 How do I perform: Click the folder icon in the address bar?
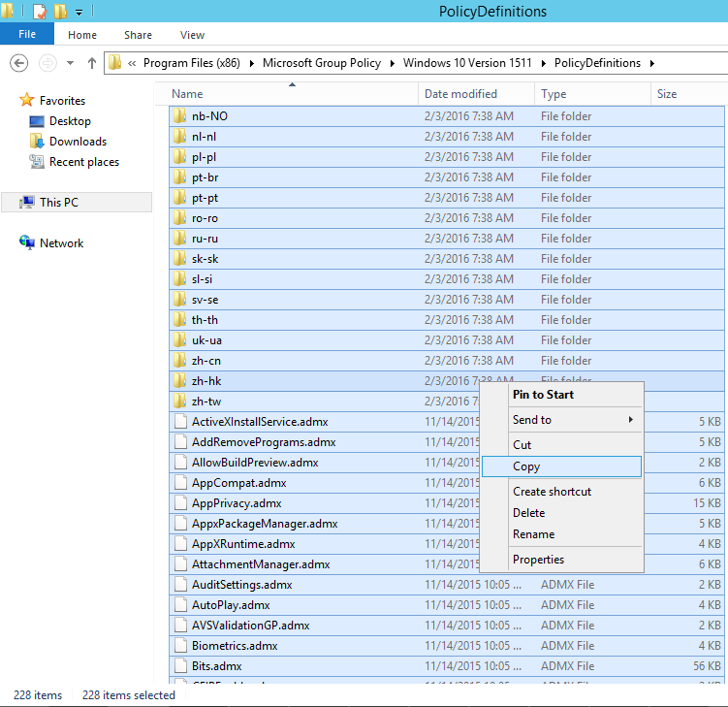pos(114,62)
